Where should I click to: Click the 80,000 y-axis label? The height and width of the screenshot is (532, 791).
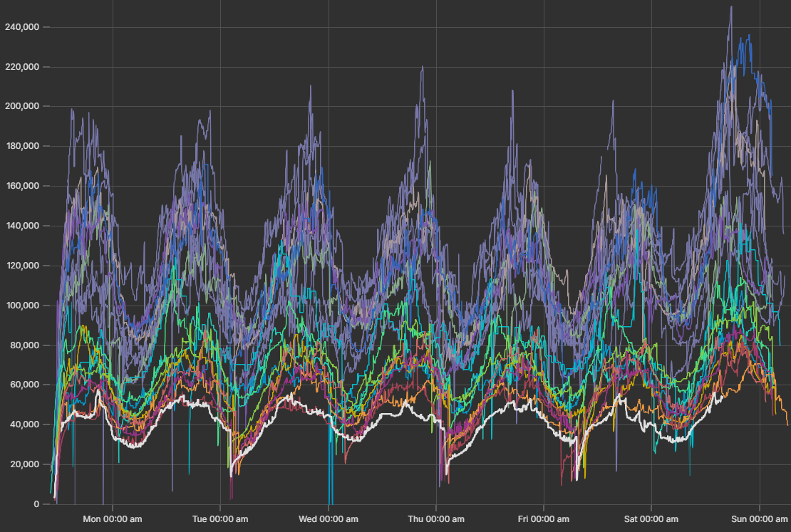pos(24,345)
